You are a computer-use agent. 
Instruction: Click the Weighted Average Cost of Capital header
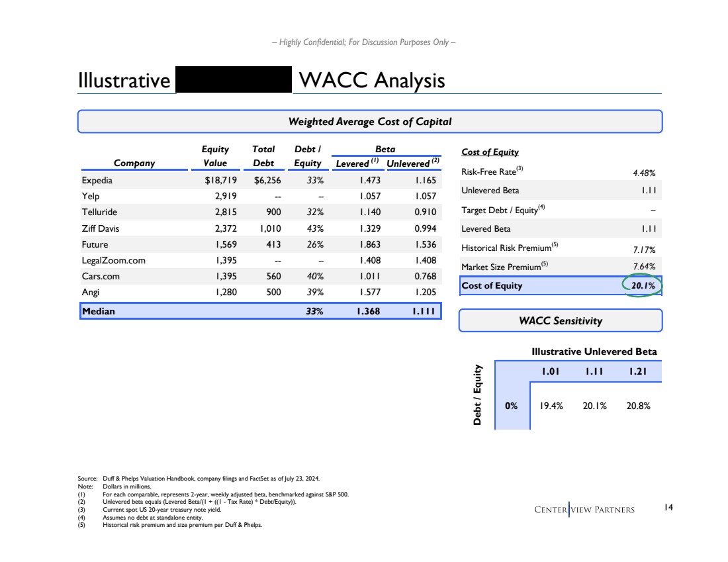(370, 122)
